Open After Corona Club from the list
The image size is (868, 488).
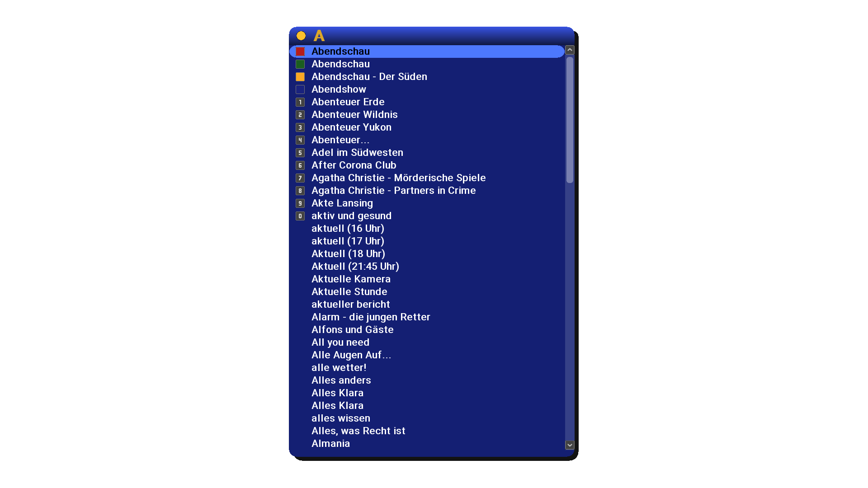354,165
